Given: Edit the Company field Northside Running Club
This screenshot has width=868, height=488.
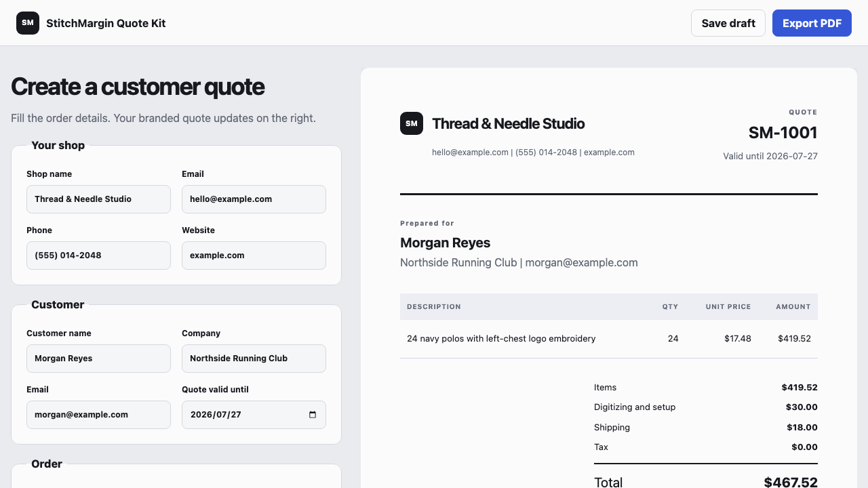Looking at the screenshot, I should click(x=254, y=359).
